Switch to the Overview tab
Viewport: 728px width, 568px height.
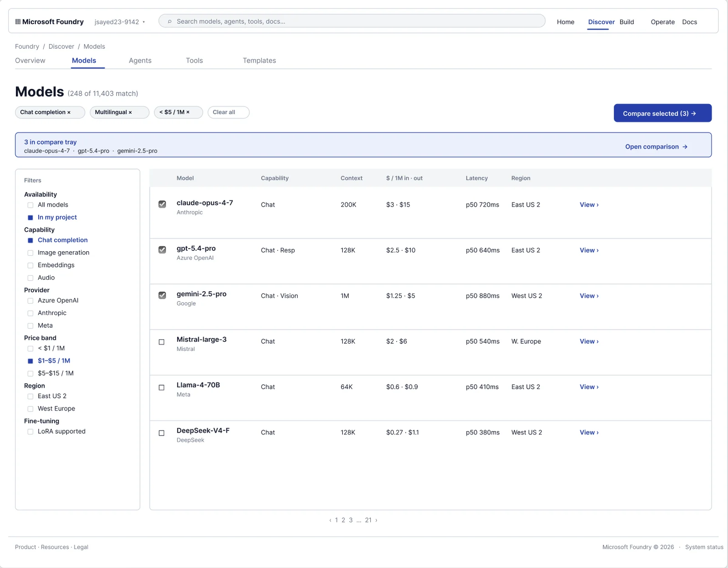click(x=30, y=61)
